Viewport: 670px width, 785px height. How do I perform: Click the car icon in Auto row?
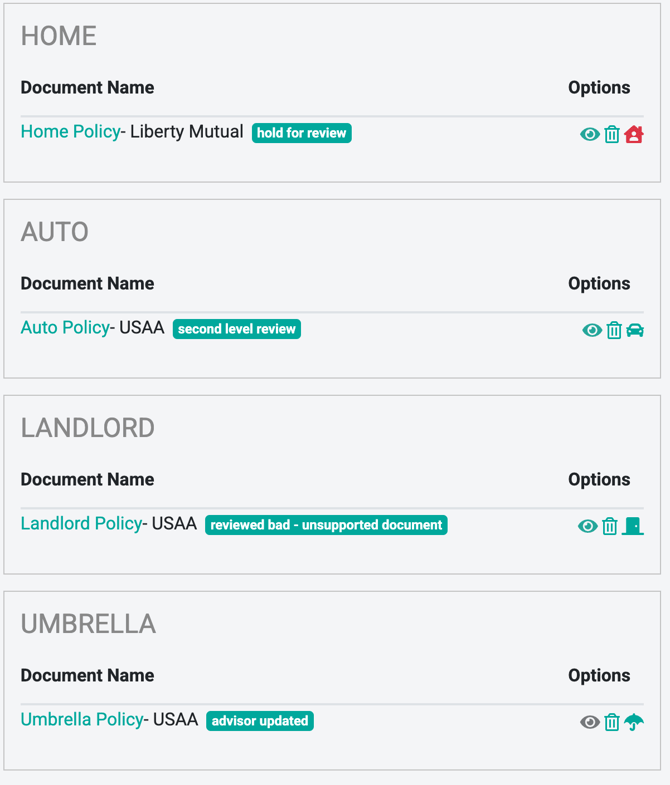pos(635,330)
